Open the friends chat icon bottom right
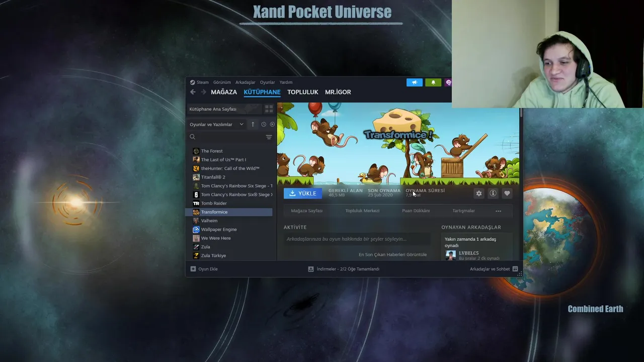Image resolution: width=644 pixels, height=362 pixels. pos(515,269)
